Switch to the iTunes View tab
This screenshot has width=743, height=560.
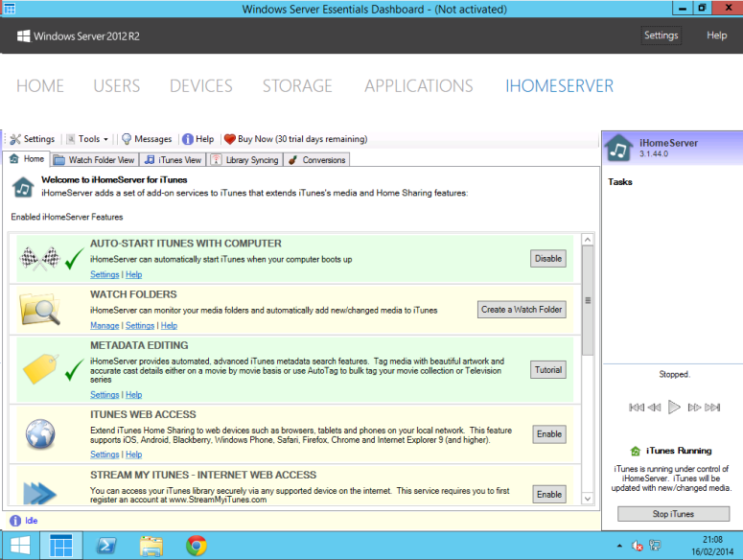coord(173,160)
